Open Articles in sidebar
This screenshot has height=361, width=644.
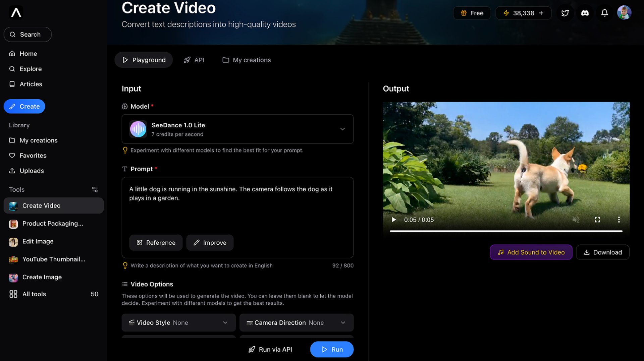pos(26,84)
